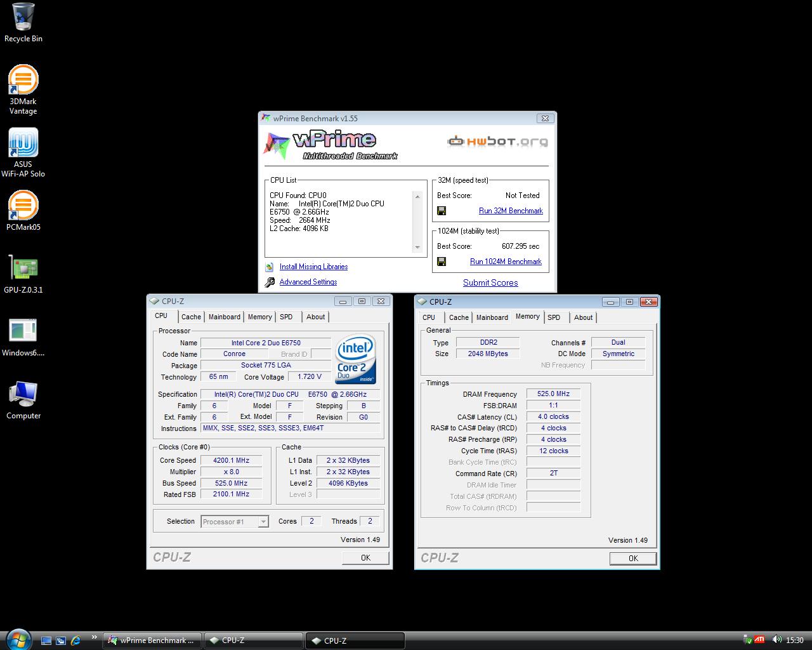Activate the first CPU-Z taskbar button

click(254, 640)
